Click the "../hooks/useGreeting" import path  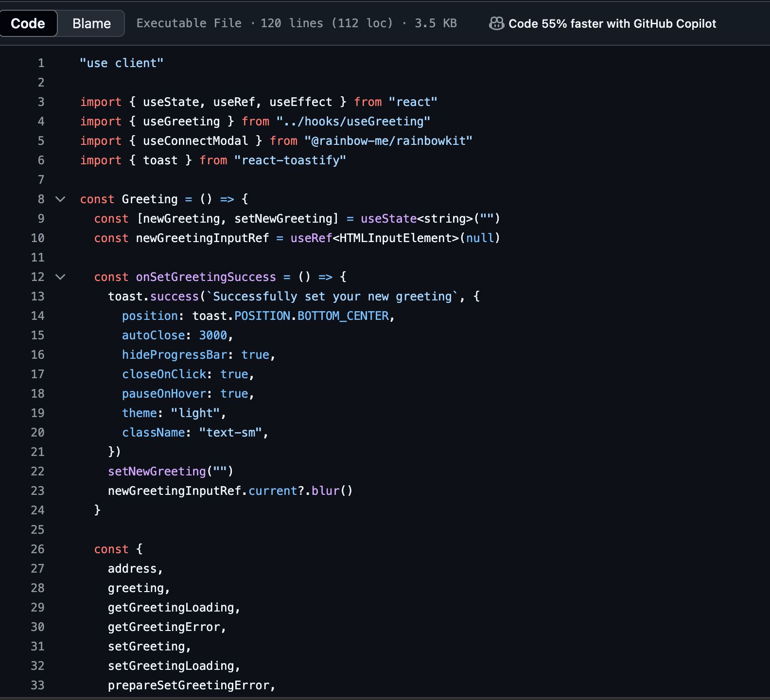(x=353, y=121)
